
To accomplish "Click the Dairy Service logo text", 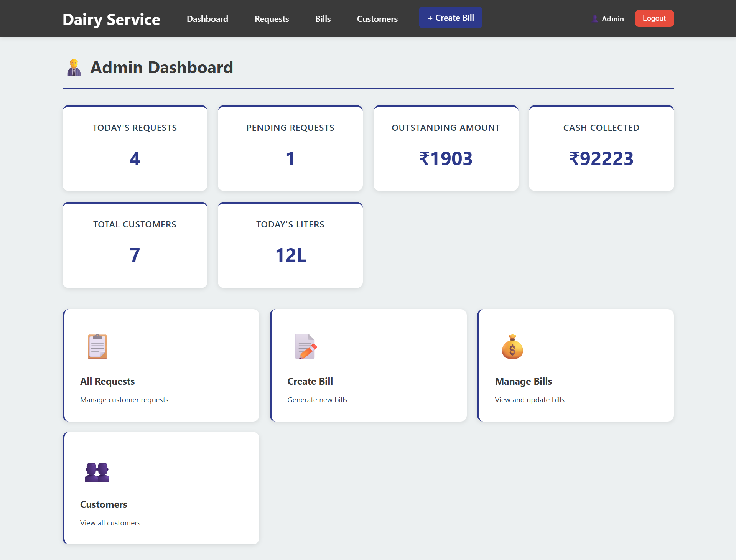I will [111, 18].
